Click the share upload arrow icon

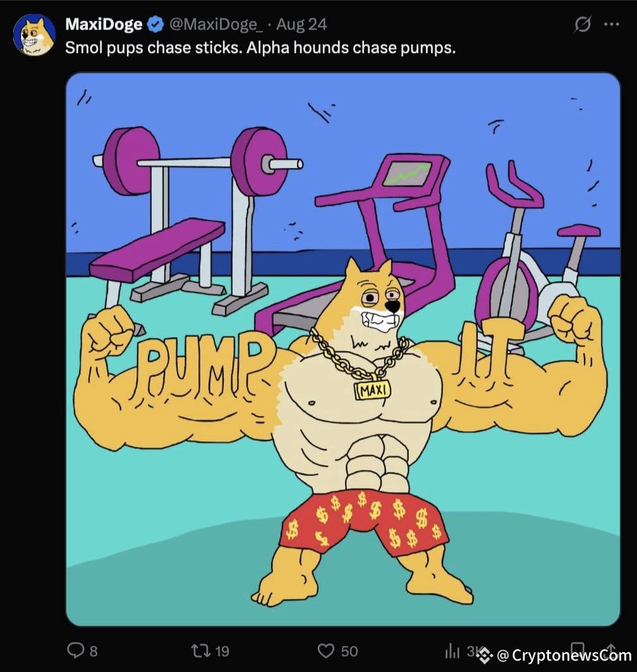coord(611,649)
